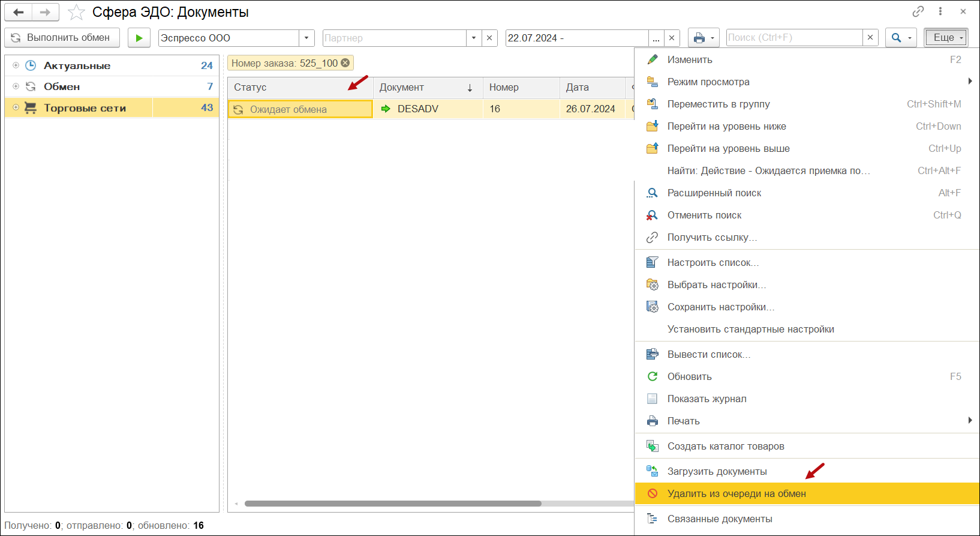Expand the Торговые сети tree node
This screenshot has height=536, width=980.
point(16,108)
